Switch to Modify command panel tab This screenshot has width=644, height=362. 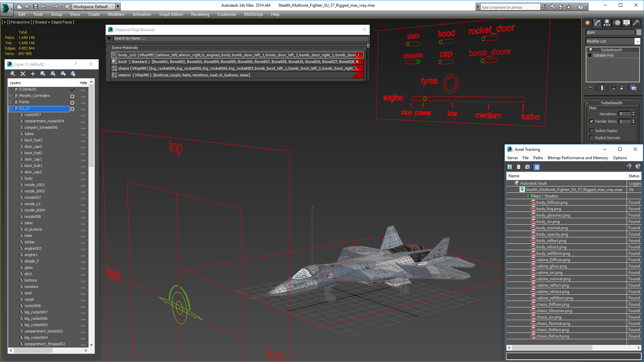597,23
